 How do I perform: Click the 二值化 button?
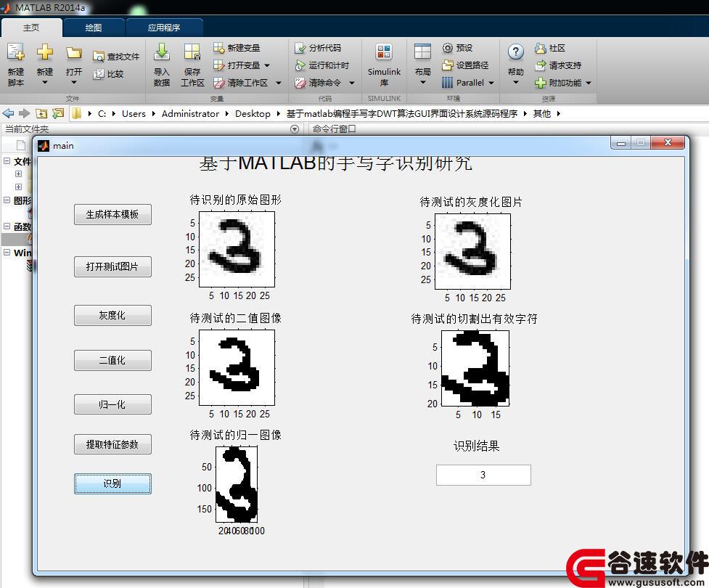click(x=112, y=360)
